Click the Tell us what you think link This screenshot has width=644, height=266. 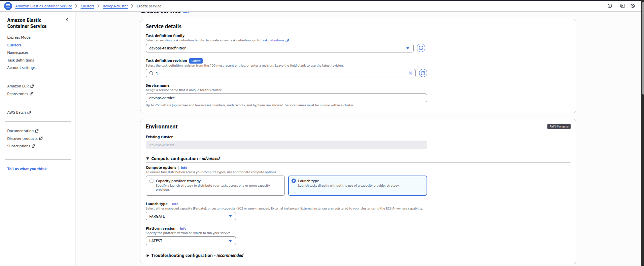[x=27, y=169]
